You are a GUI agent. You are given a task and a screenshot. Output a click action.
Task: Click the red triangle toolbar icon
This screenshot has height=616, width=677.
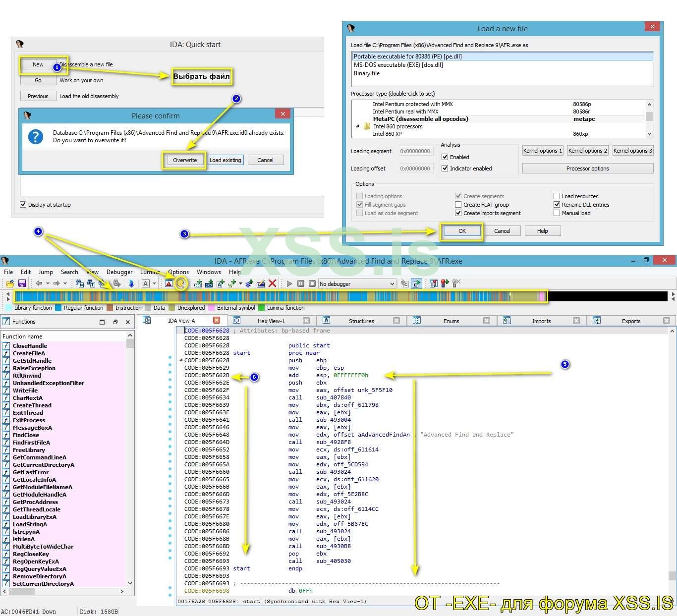(169, 283)
